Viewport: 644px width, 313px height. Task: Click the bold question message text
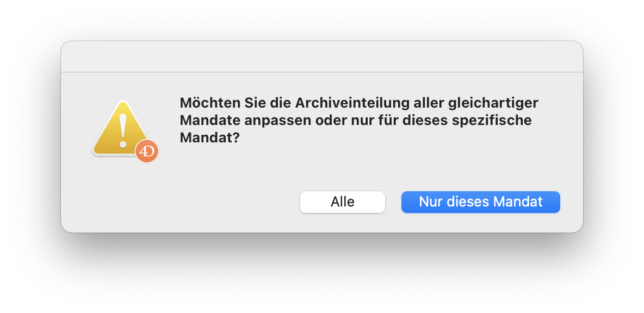pos(359,120)
